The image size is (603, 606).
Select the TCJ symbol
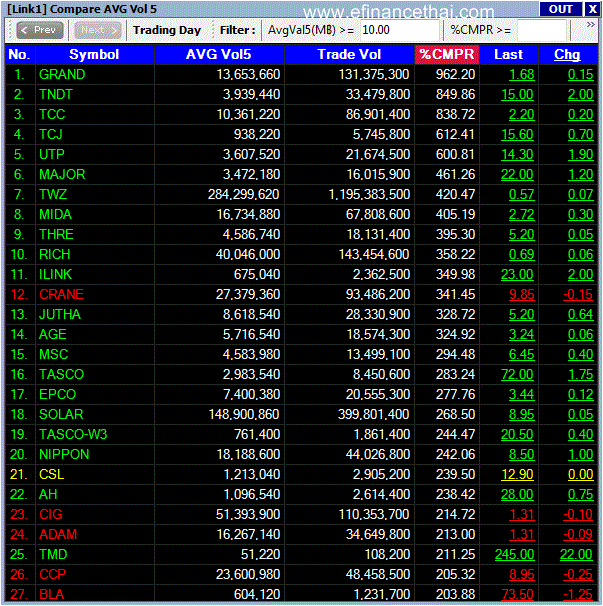point(51,134)
